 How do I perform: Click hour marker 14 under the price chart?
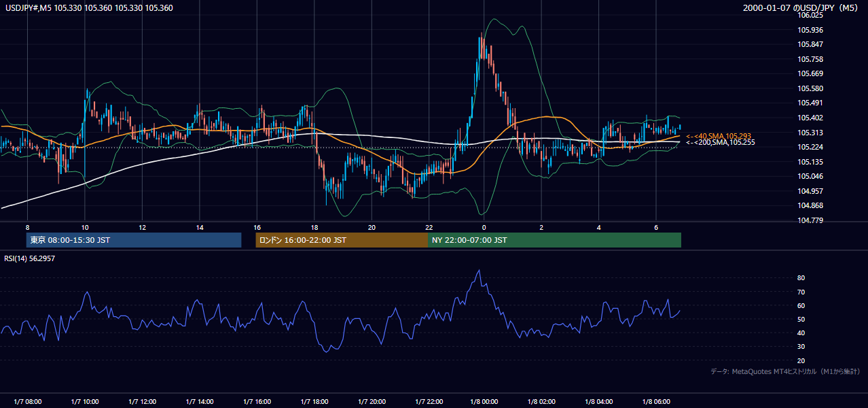tap(199, 227)
